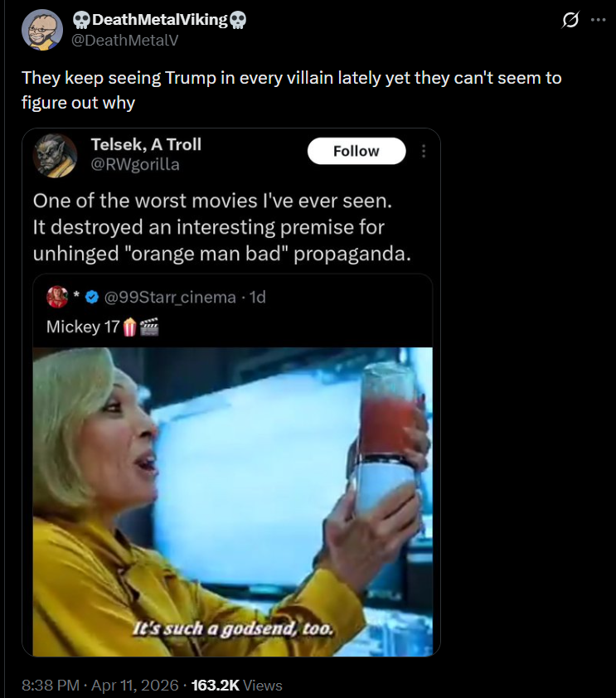
Task: Click the clapperboard emoji
Action: pos(149,327)
